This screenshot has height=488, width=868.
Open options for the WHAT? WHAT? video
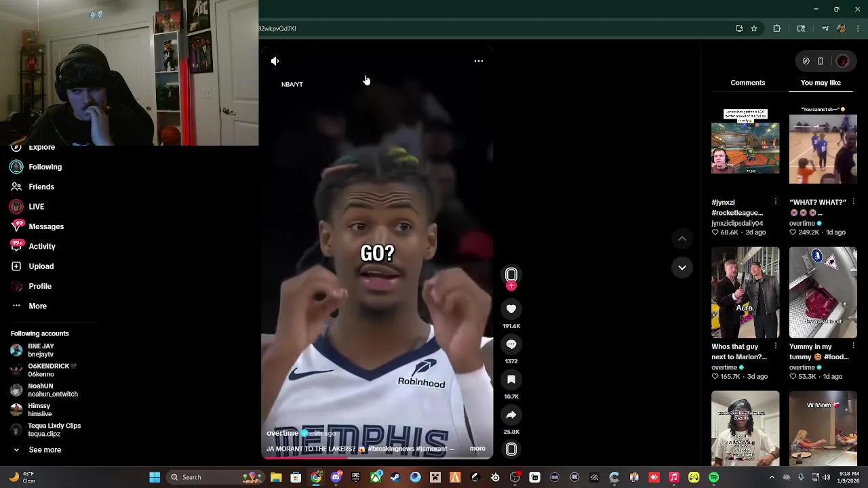point(853,202)
